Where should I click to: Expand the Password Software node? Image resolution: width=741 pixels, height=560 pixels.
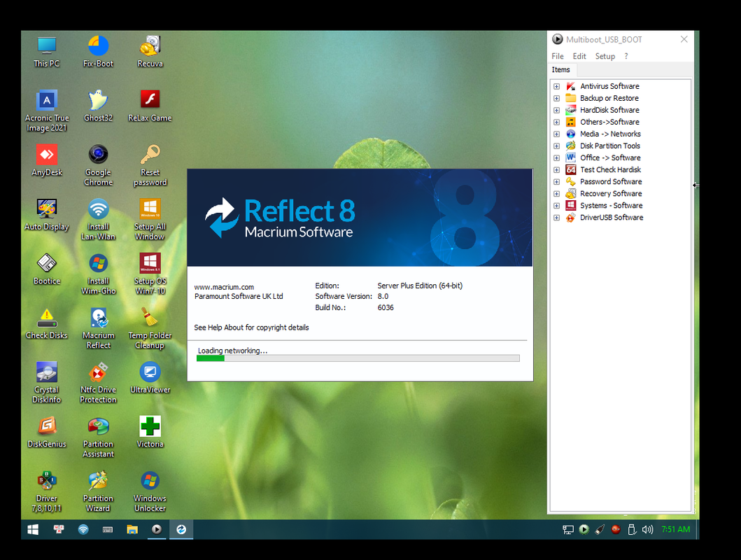pyautogui.click(x=557, y=182)
